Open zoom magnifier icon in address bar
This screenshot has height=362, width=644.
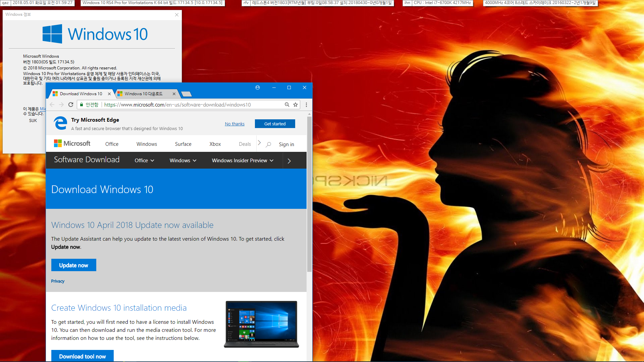pyautogui.click(x=287, y=105)
